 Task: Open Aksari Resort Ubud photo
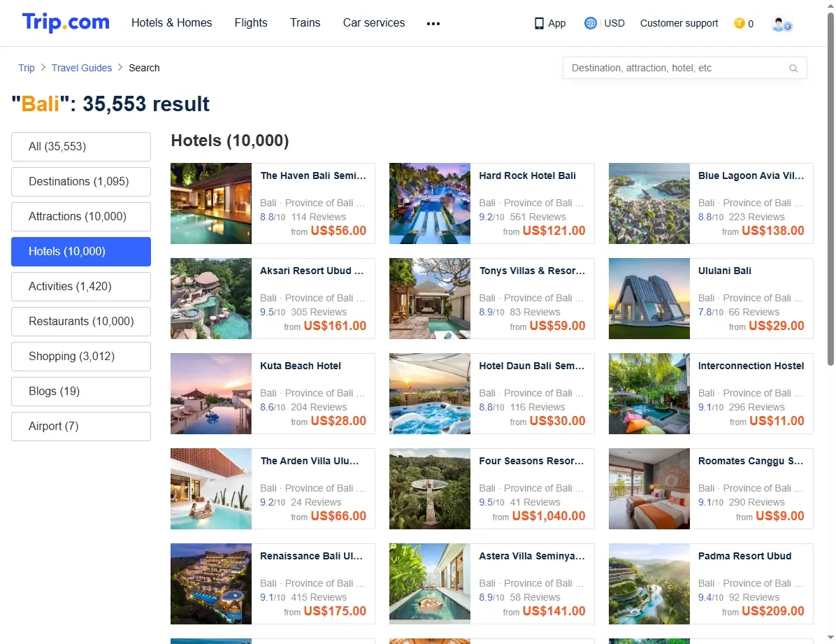211,299
